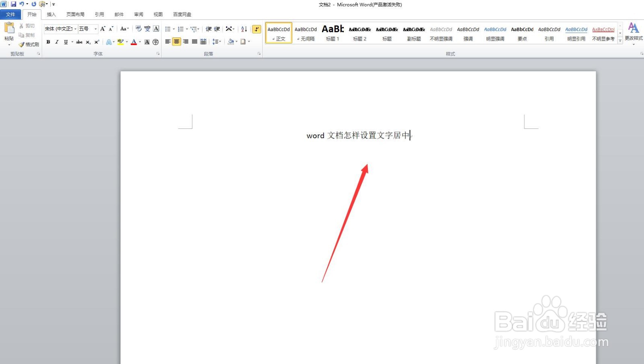Place cursor in text 'word 文档怎样设置文字居中'

358,135
